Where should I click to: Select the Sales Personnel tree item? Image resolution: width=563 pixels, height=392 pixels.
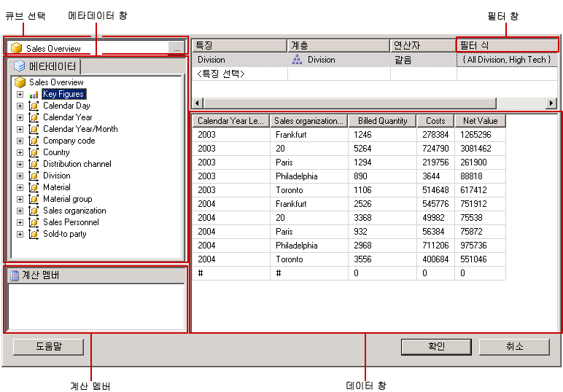tap(71, 222)
